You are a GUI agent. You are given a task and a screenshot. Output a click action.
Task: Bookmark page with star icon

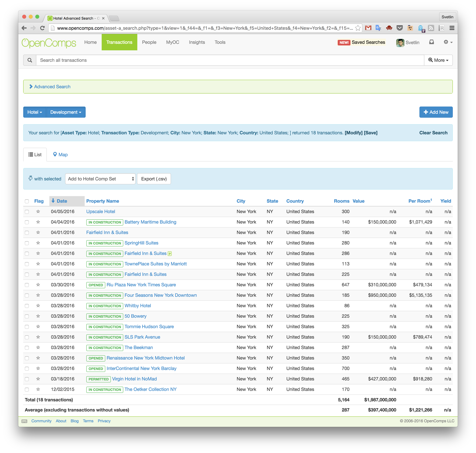click(358, 28)
